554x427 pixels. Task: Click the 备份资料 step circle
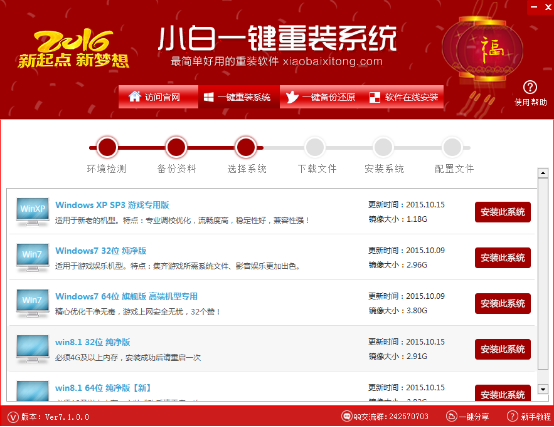tap(176, 147)
